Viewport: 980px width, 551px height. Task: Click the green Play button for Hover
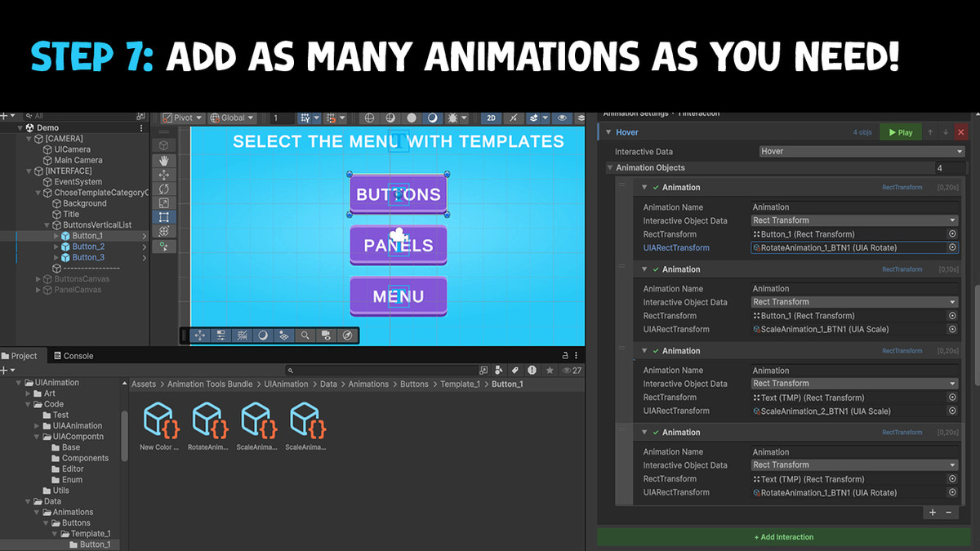pos(901,132)
